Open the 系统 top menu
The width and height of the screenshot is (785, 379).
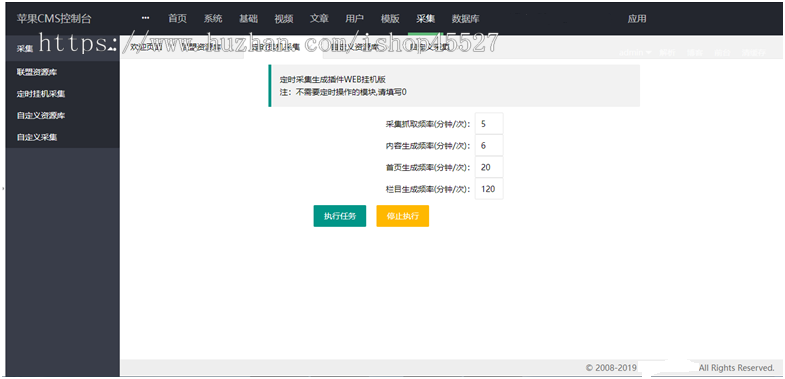click(x=213, y=19)
